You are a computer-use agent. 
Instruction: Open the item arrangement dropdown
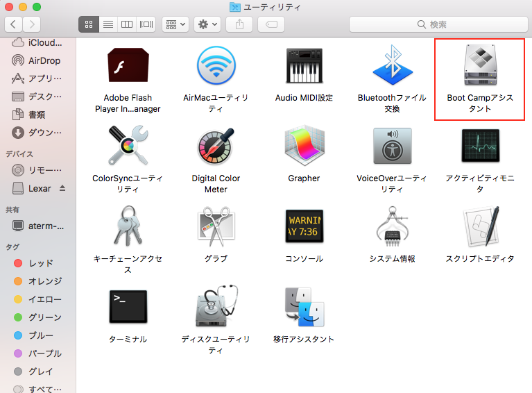pyautogui.click(x=175, y=24)
